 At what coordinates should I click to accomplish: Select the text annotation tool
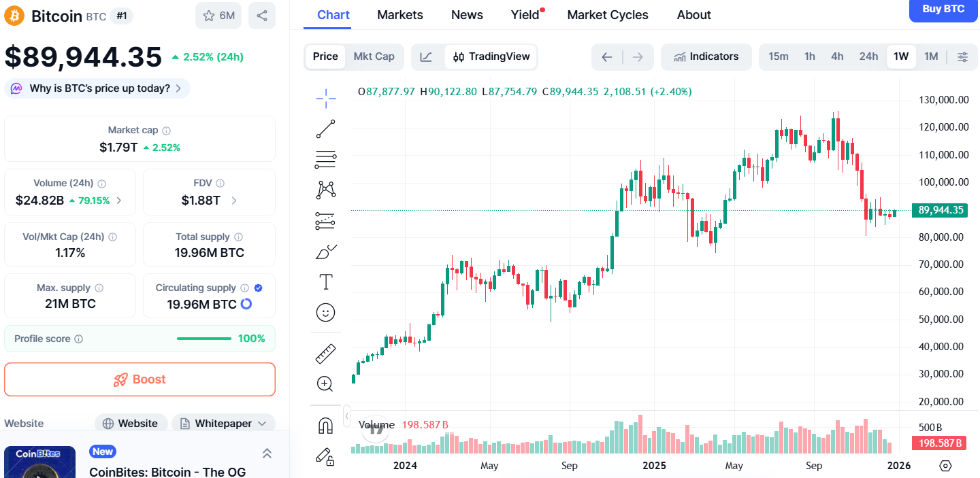coord(325,281)
